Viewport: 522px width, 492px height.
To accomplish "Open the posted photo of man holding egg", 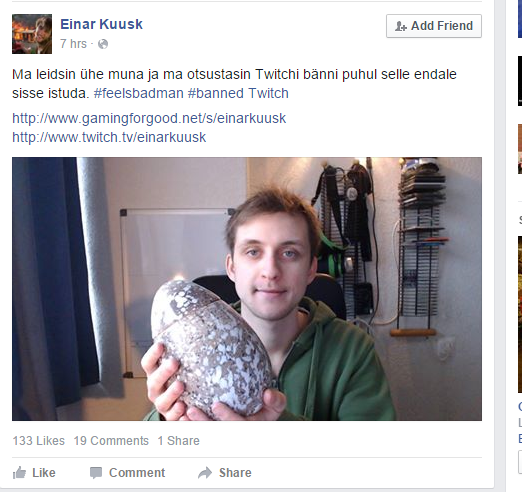I will (247, 289).
